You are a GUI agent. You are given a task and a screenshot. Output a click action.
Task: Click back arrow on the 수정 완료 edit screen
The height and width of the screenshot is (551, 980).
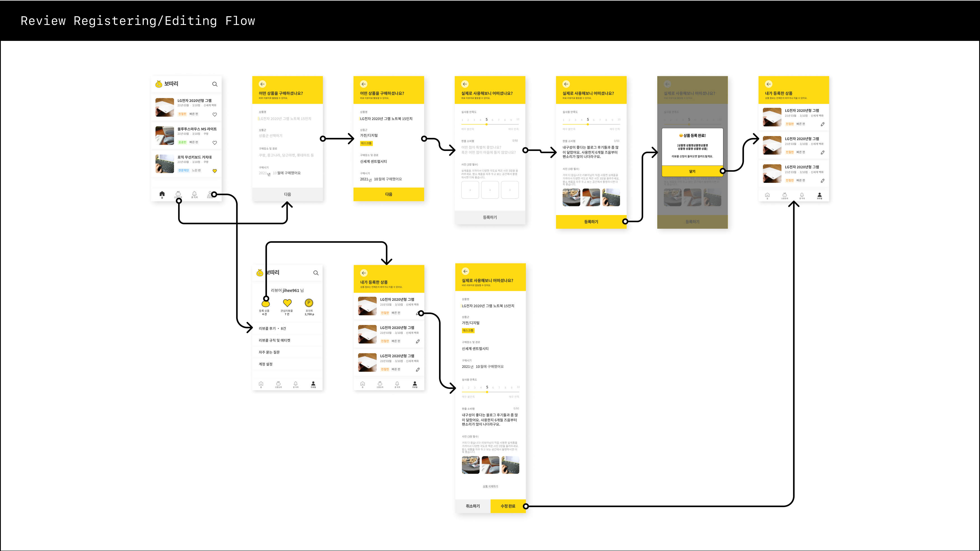pos(465,271)
